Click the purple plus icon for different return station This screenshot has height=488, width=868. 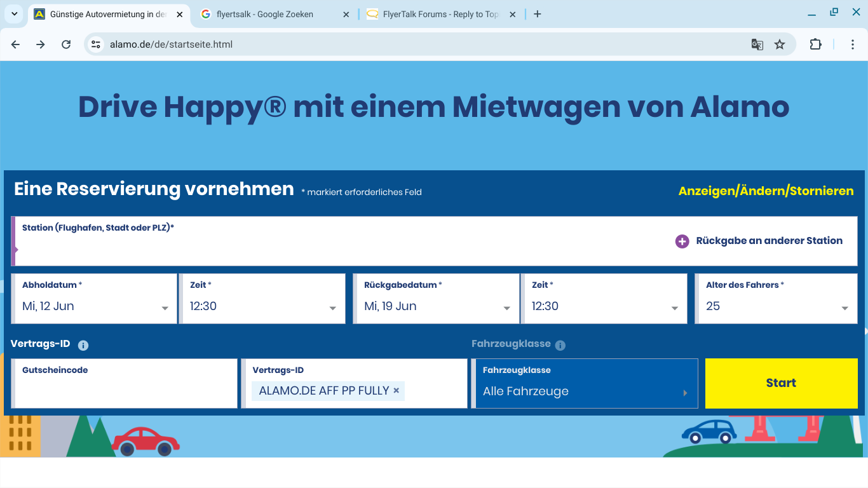682,241
